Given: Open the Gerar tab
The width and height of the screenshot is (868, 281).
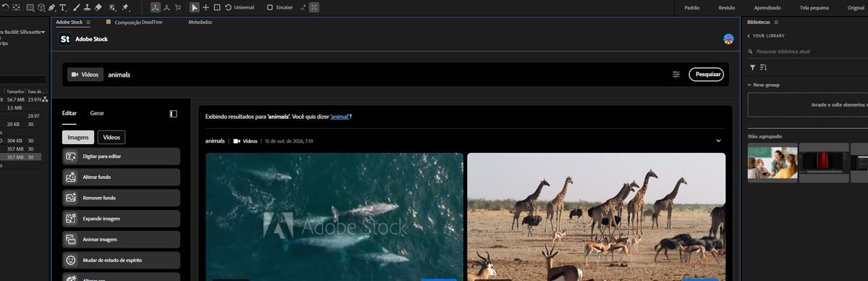Looking at the screenshot, I should [97, 113].
